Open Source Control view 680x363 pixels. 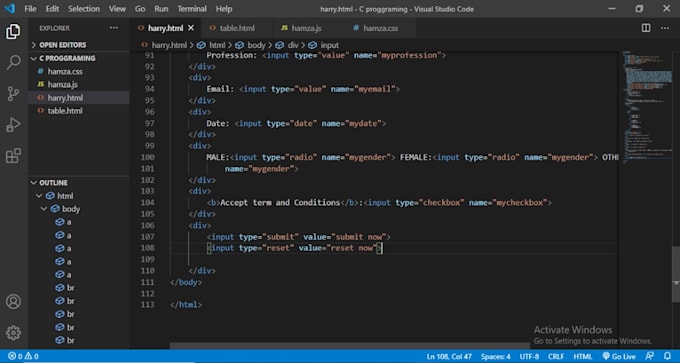click(13, 94)
